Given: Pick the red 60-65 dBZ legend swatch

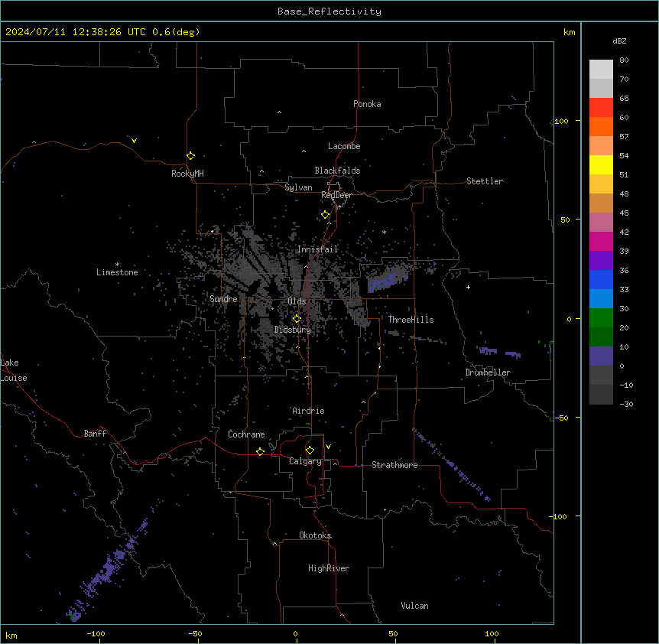Looking at the screenshot, I should tap(601, 107).
